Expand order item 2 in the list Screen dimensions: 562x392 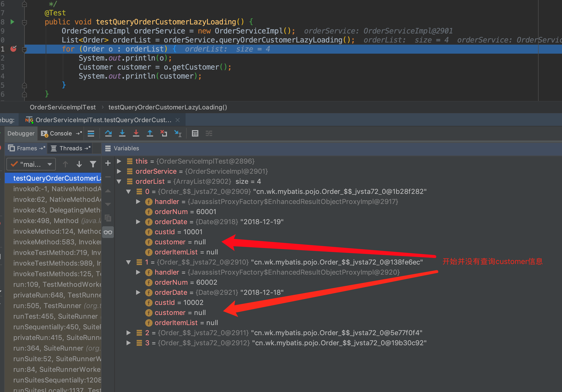point(129,333)
